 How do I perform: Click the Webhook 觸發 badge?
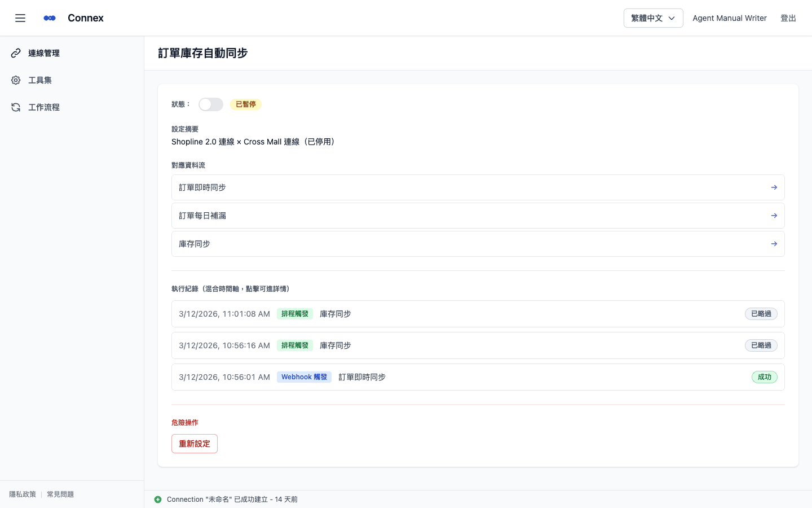click(304, 377)
